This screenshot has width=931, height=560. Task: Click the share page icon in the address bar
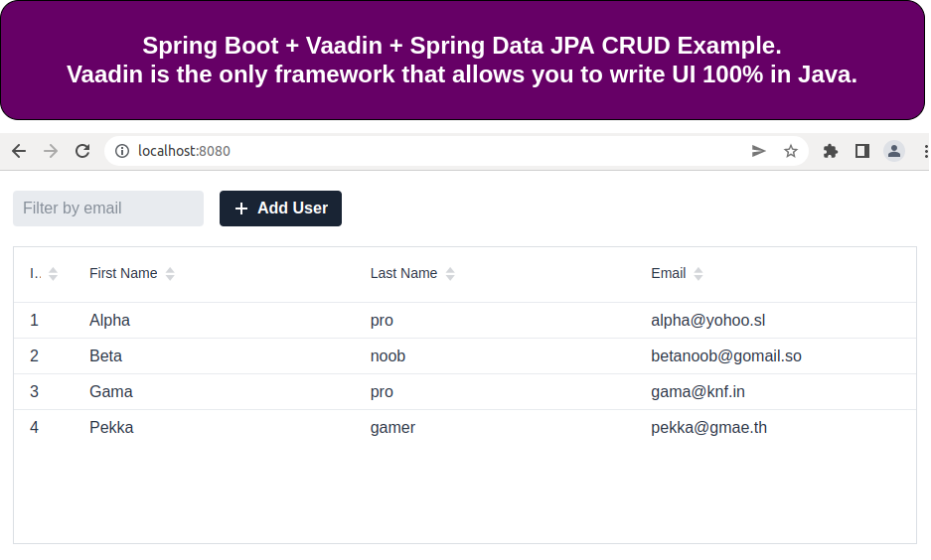(759, 151)
